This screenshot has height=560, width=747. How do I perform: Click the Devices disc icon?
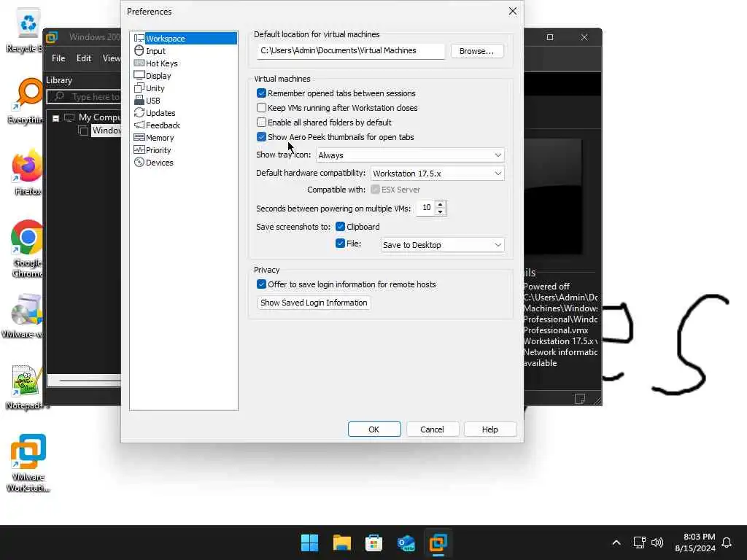139,162
